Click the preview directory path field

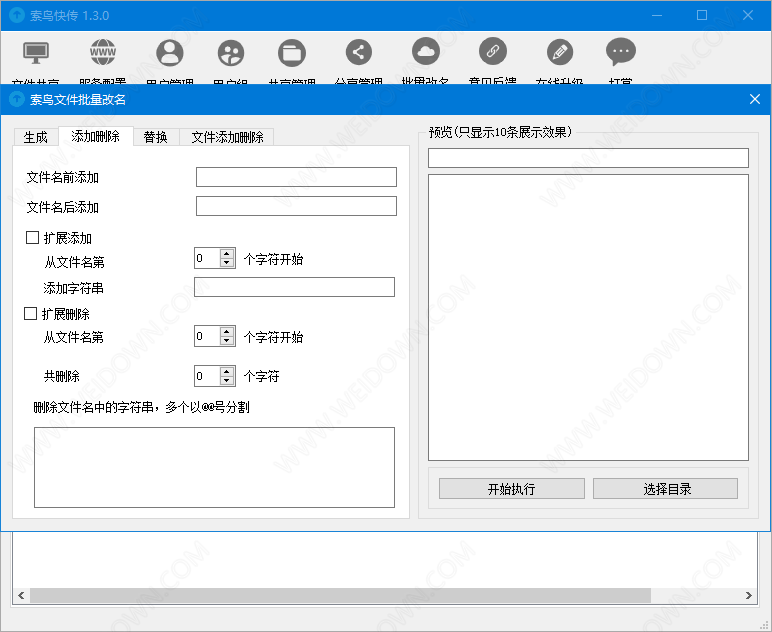point(588,158)
